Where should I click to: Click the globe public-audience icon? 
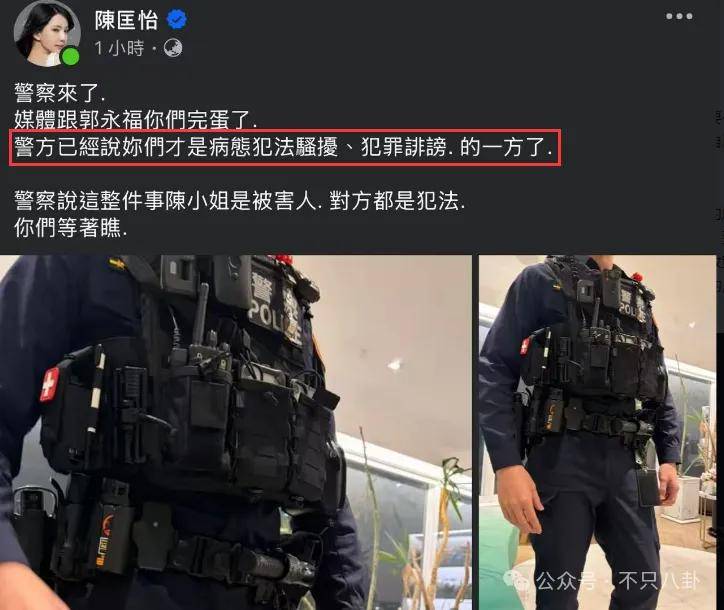173,48
